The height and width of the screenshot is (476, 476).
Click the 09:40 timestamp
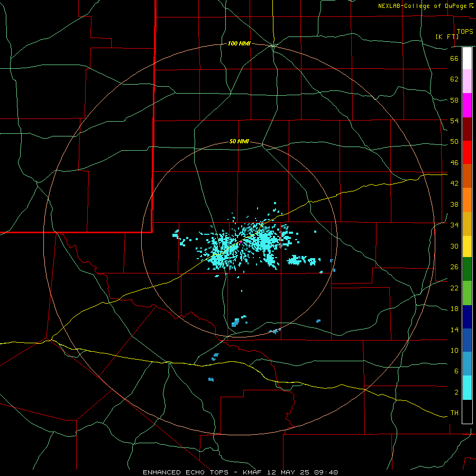tap(326, 472)
